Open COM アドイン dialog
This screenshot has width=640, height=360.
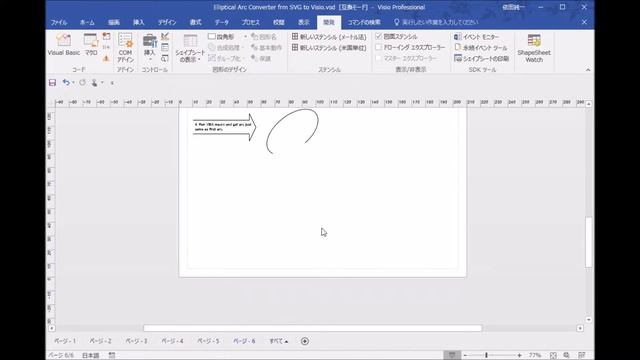(x=125, y=48)
